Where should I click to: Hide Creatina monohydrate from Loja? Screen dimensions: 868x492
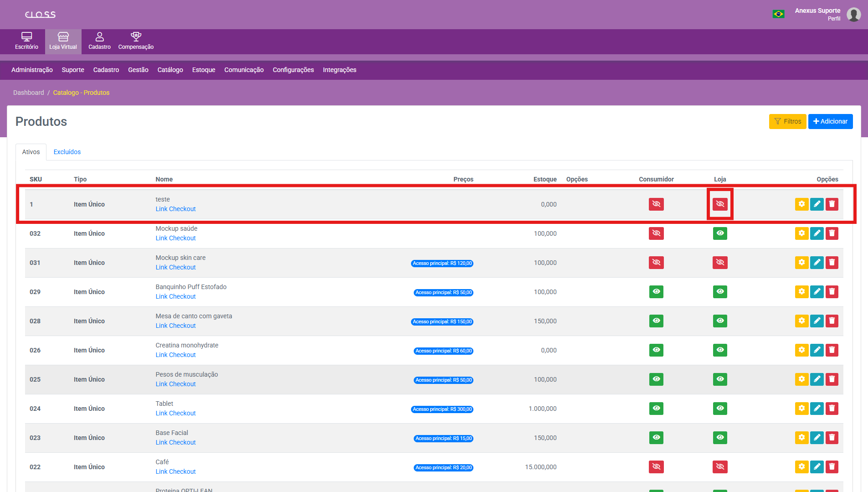(720, 350)
